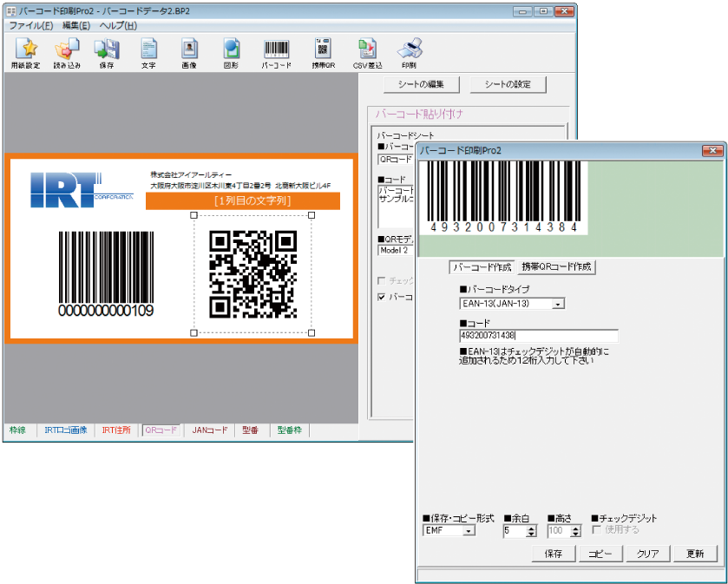
Task: Increase the 余白 margin spinner value
Action: coord(532,527)
